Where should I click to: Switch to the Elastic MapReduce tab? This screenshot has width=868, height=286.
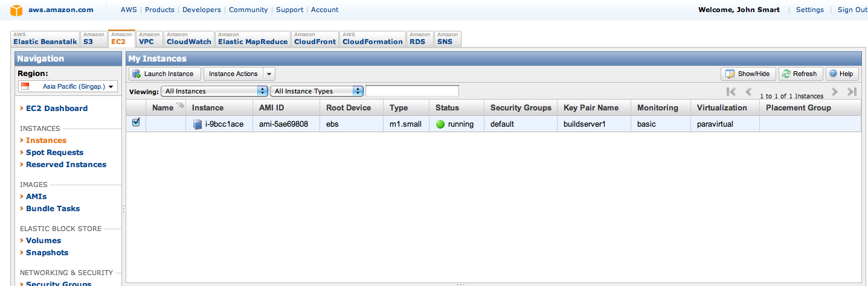(x=253, y=39)
